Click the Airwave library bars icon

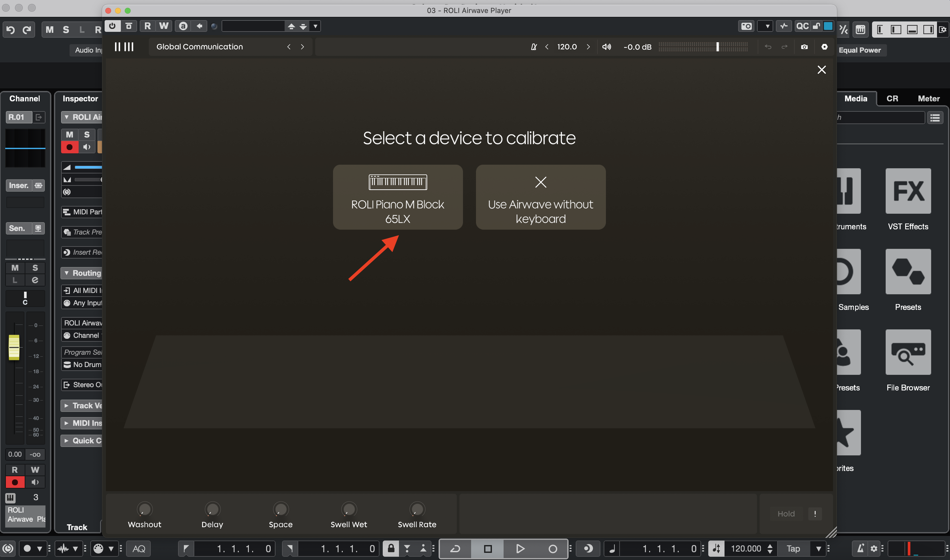click(124, 47)
